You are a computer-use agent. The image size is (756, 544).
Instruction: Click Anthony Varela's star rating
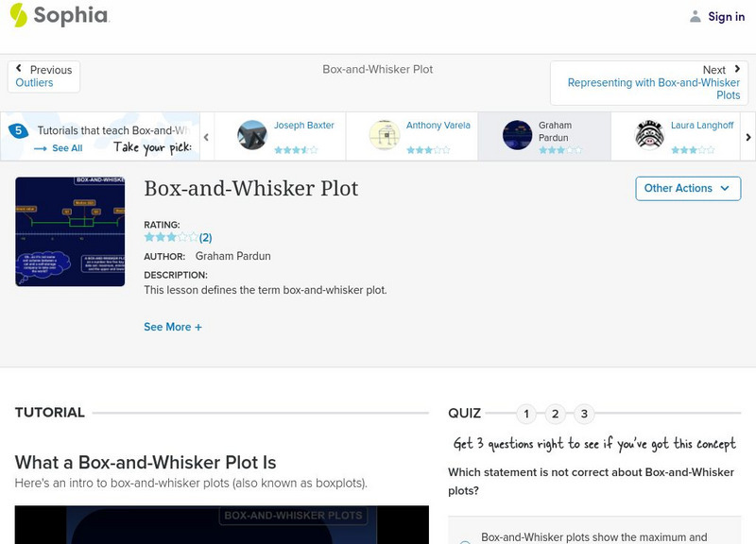[428, 150]
